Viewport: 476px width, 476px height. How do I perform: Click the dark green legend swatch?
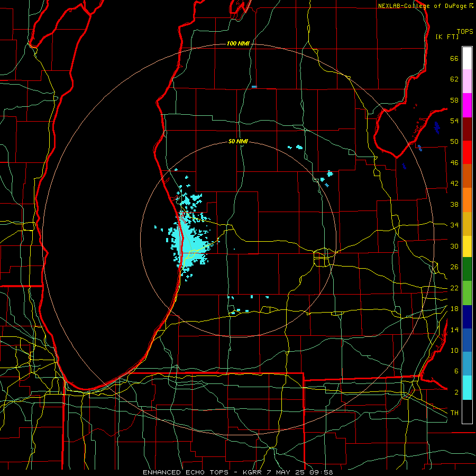[x=467, y=269]
